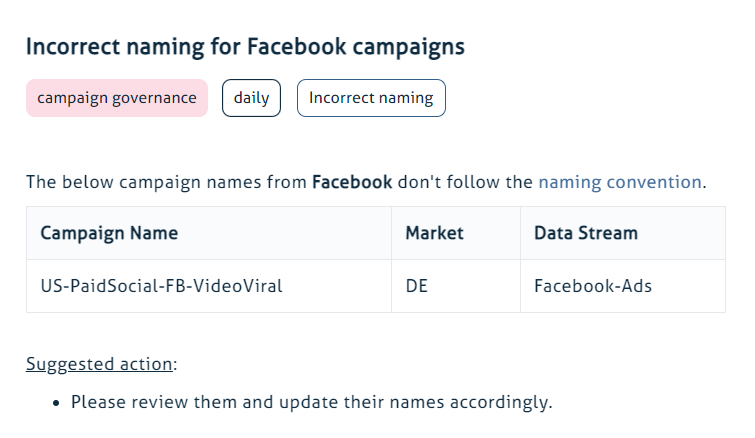This screenshot has width=755, height=438.
Task: Click the 'Incorrect naming' tag
Action: [x=371, y=98]
